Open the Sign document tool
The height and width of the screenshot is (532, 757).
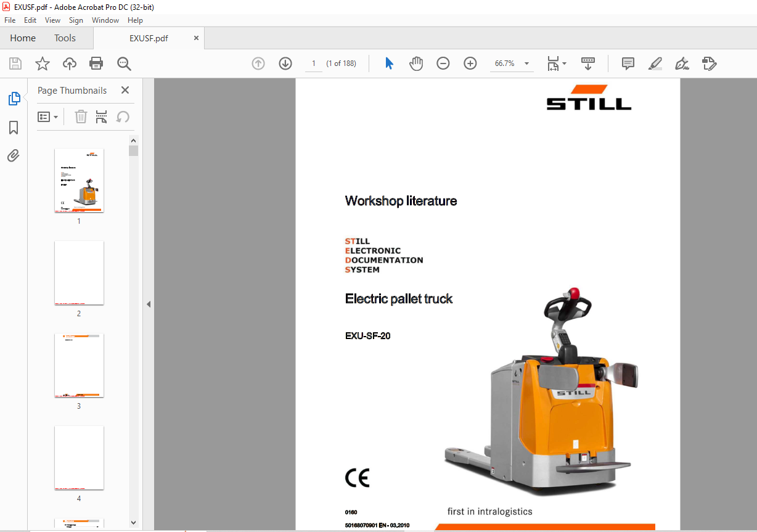682,63
